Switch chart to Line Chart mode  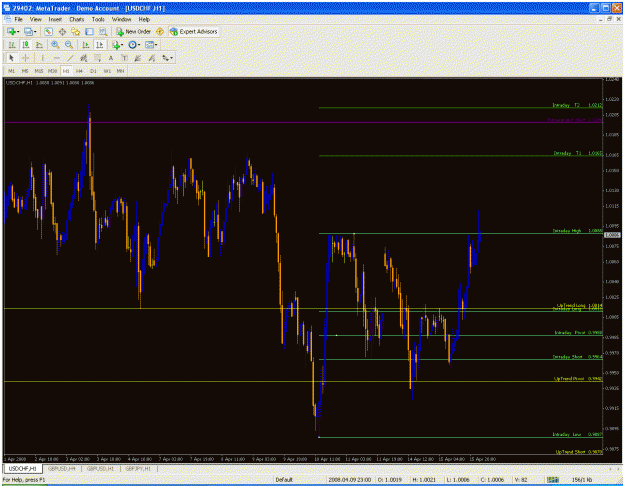tap(39, 45)
